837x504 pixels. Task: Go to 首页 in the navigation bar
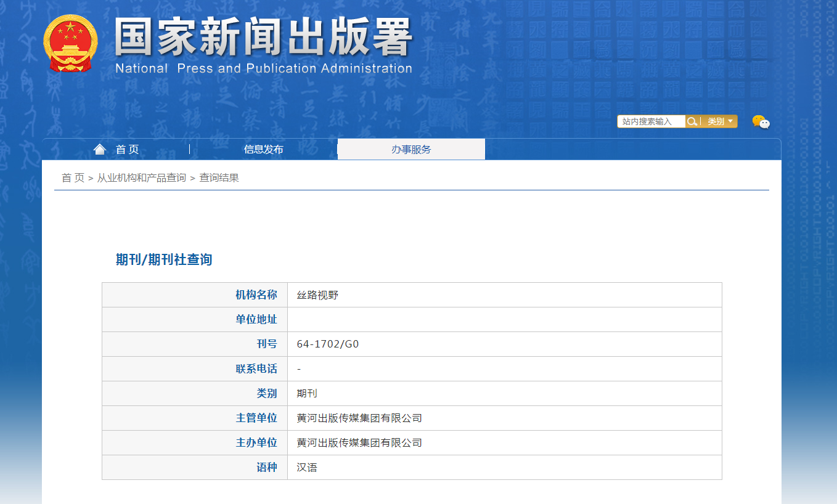point(128,149)
